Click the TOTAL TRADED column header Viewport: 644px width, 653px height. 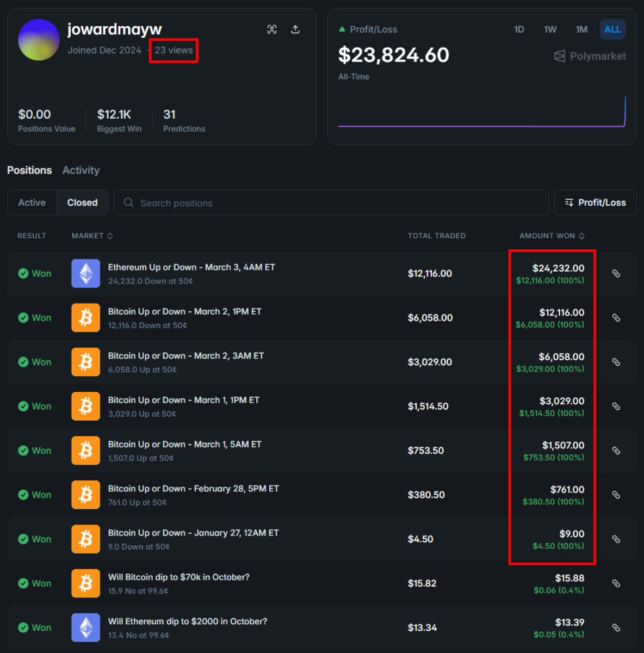click(x=437, y=236)
